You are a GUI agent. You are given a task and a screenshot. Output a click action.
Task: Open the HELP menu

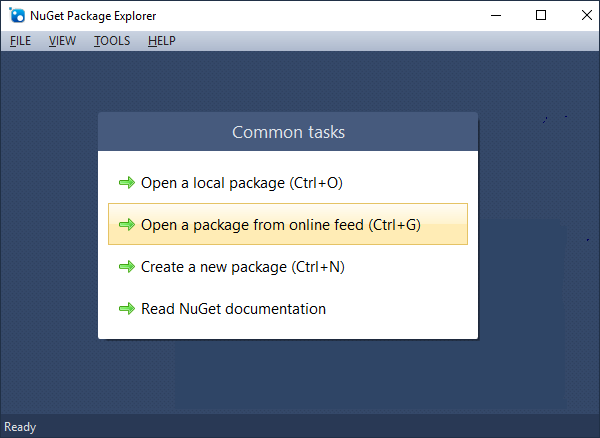click(161, 41)
